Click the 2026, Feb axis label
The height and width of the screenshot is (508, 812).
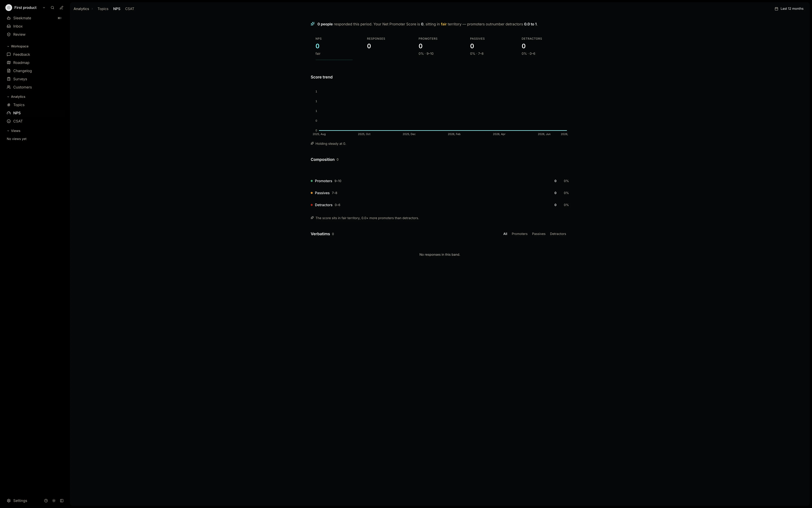[454, 134]
